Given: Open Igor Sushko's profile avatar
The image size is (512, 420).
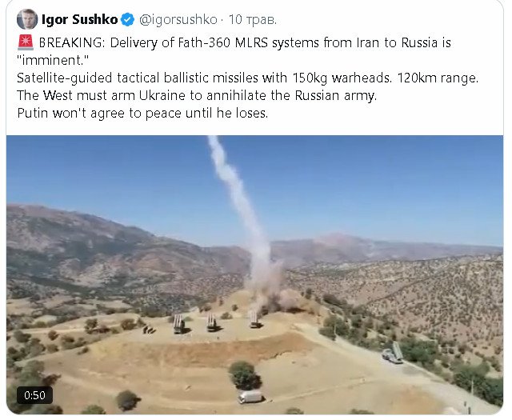Looking at the screenshot, I should point(26,19).
